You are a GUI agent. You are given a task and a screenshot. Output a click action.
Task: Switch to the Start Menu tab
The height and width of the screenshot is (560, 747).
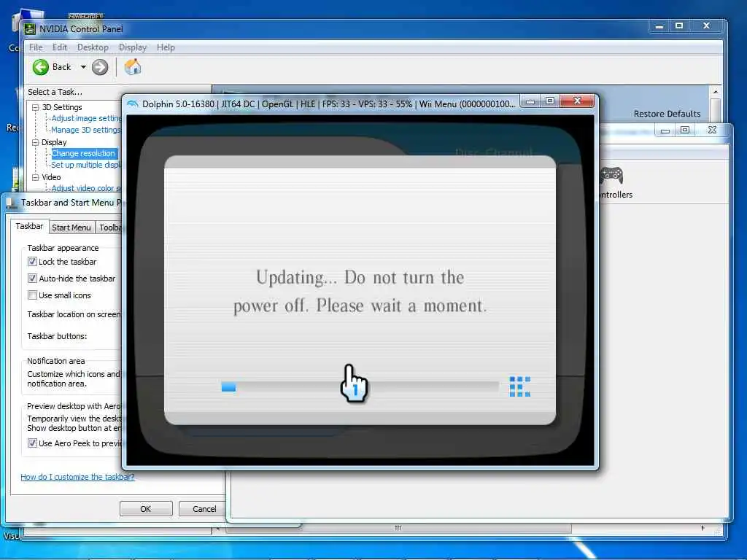(x=71, y=227)
